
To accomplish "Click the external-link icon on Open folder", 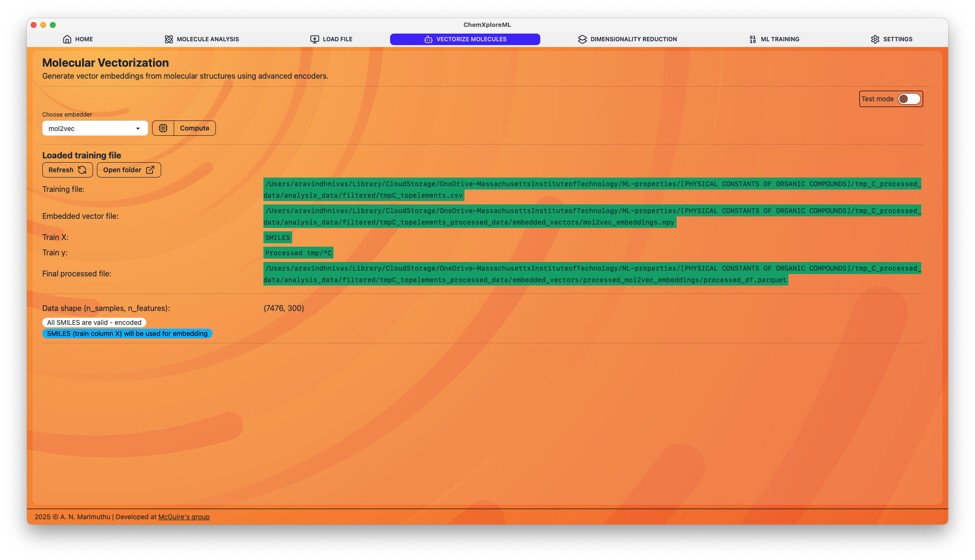I will 150,170.
